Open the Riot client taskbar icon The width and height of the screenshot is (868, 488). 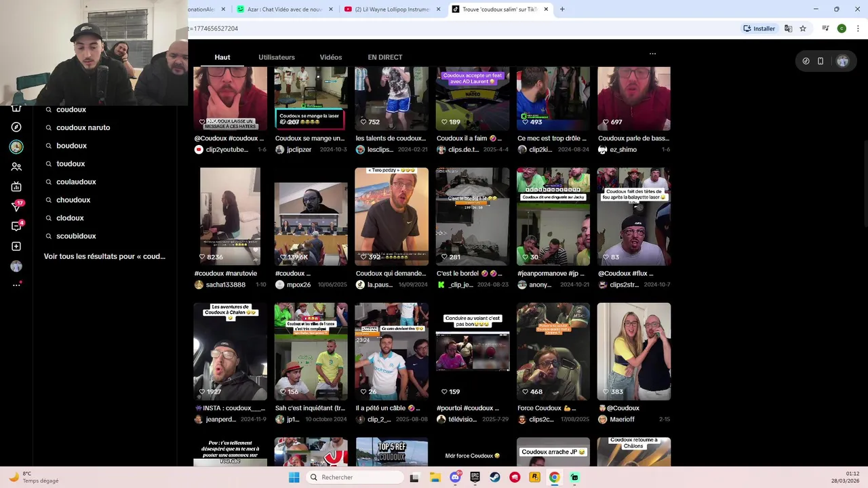515,477
